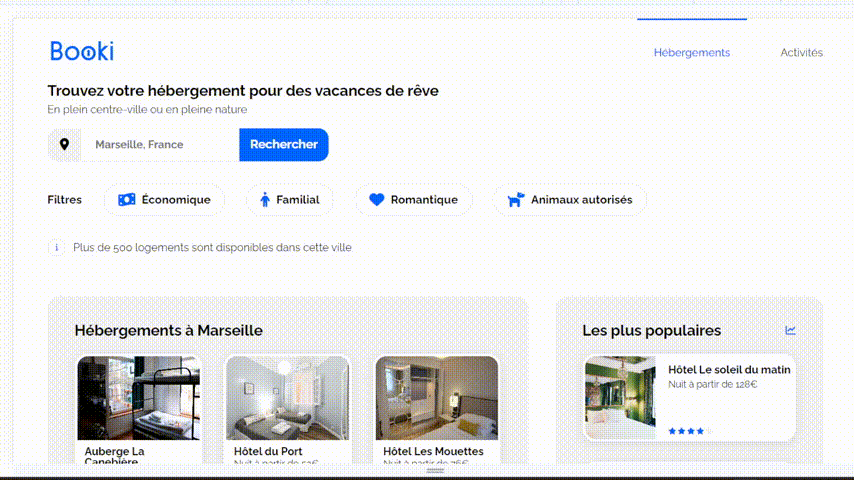Click the Rechercher button
The image size is (854, 480).
click(284, 144)
